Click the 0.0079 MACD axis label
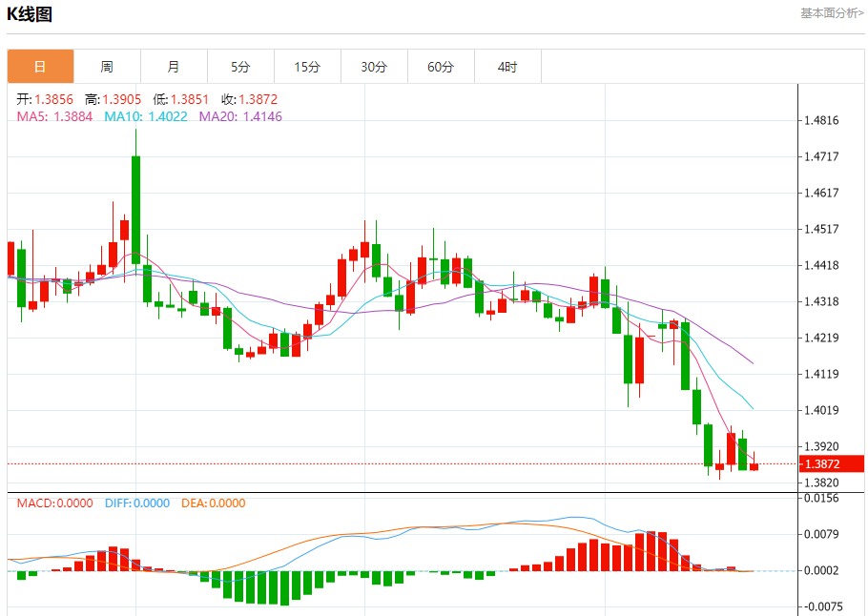The height and width of the screenshot is (616, 868). click(821, 534)
